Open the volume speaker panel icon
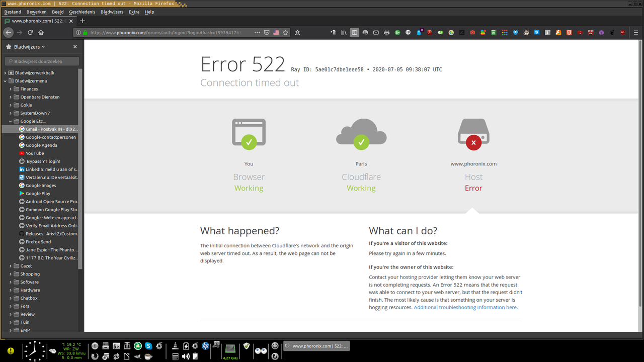 [x=186, y=356]
